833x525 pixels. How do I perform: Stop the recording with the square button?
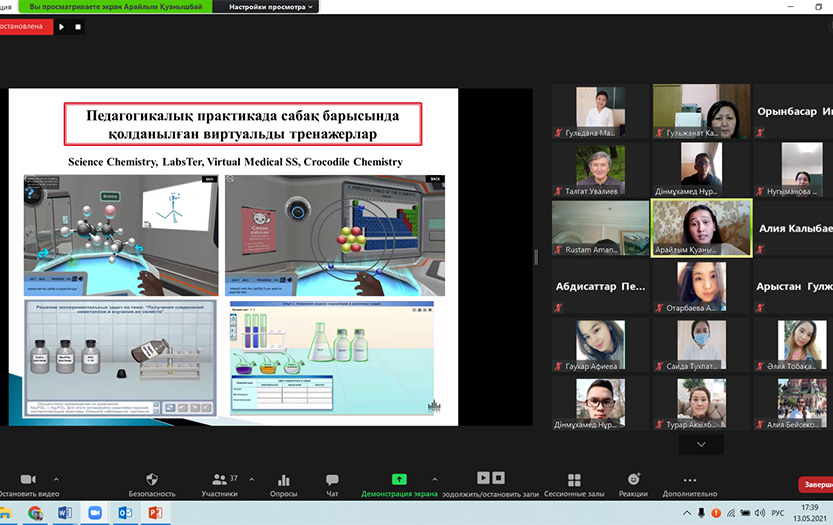pos(78,27)
